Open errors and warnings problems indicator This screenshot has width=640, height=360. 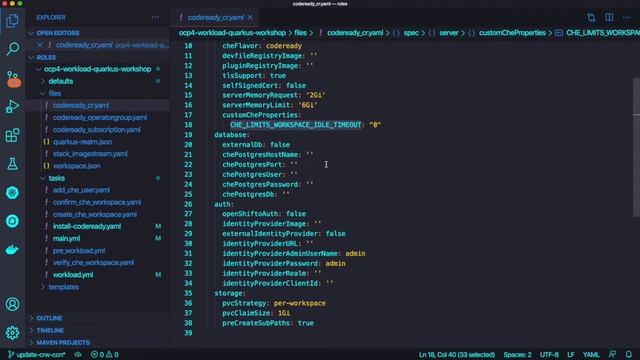(104, 354)
